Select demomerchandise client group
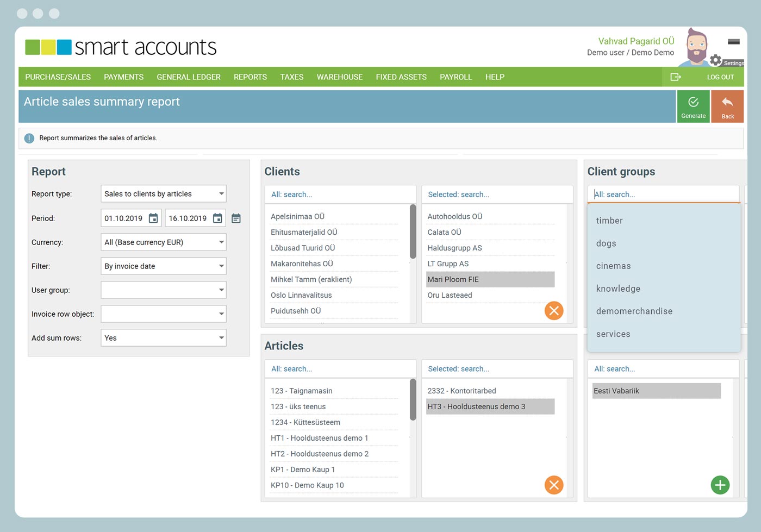The width and height of the screenshot is (761, 532). [x=634, y=311]
